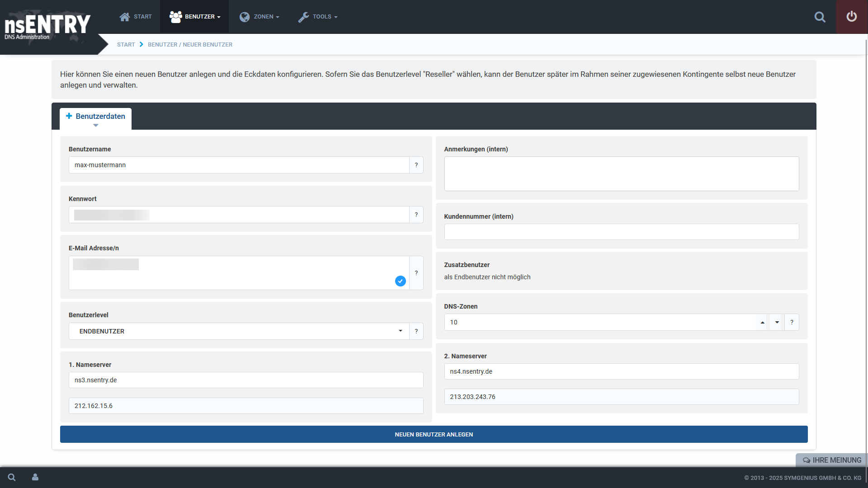Click the bottom-left search icon
868x488 pixels.
pos(12,477)
